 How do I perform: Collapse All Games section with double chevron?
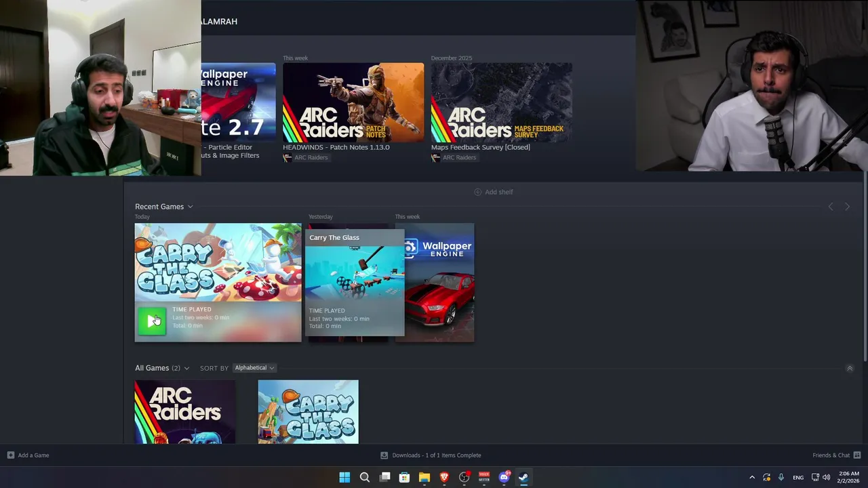(x=850, y=368)
